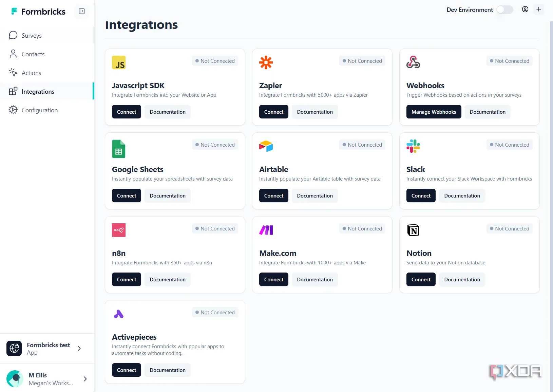Click the Configuration gear icon
Image resolution: width=553 pixels, height=392 pixels.
(x=13, y=110)
